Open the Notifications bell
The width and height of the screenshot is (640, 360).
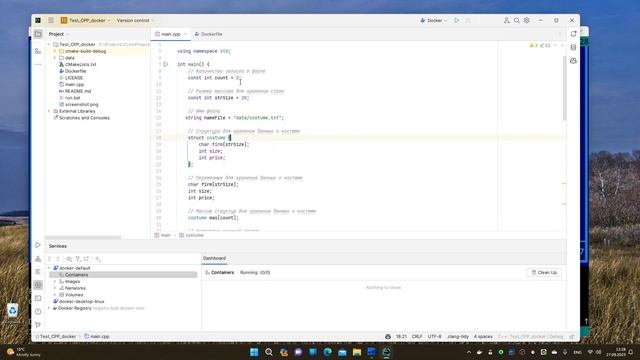pyautogui.click(x=573, y=34)
